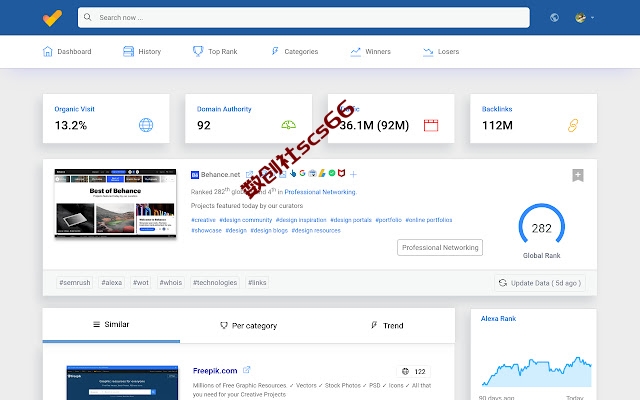Screen dimensions: 640x400
Task: Toggle the bookmark icon for Behance.net
Action: pos(578,176)
